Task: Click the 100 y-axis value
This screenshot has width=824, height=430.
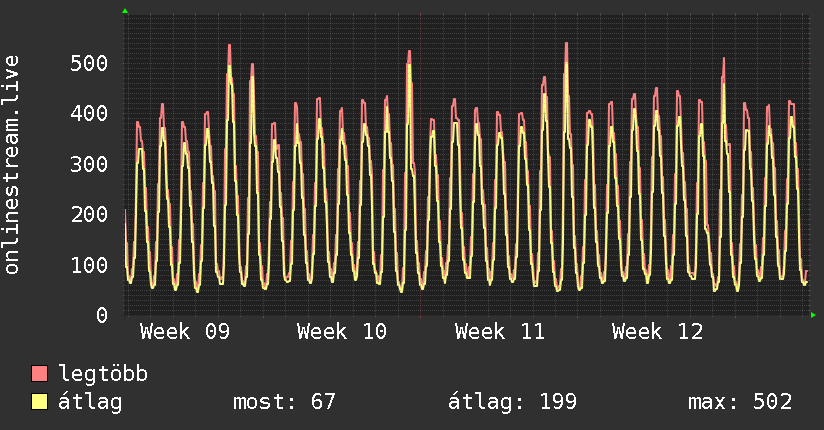Action: pyautogui.click(x=89, y=265)
